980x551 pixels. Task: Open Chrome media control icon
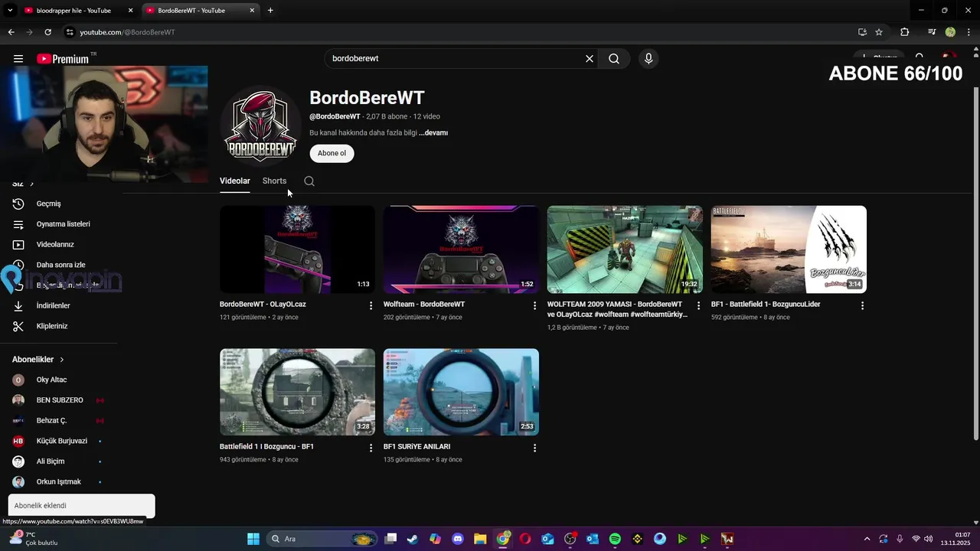point(932,32)
